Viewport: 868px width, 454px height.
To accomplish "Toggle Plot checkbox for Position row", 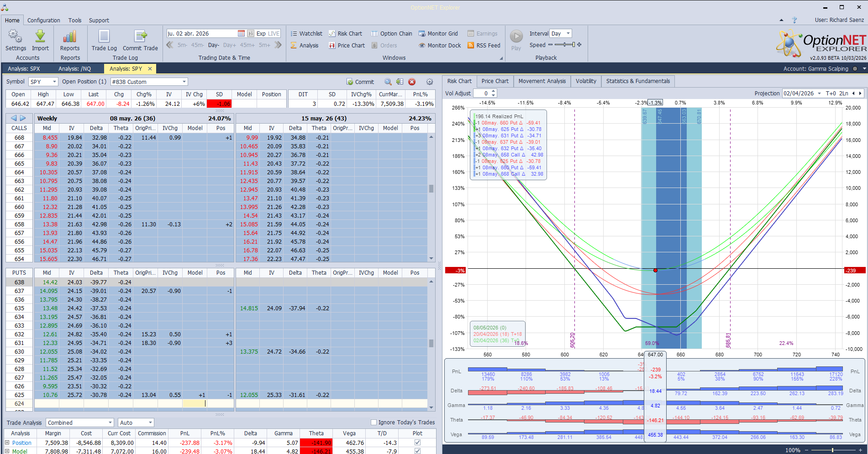I will pos(417,443).
